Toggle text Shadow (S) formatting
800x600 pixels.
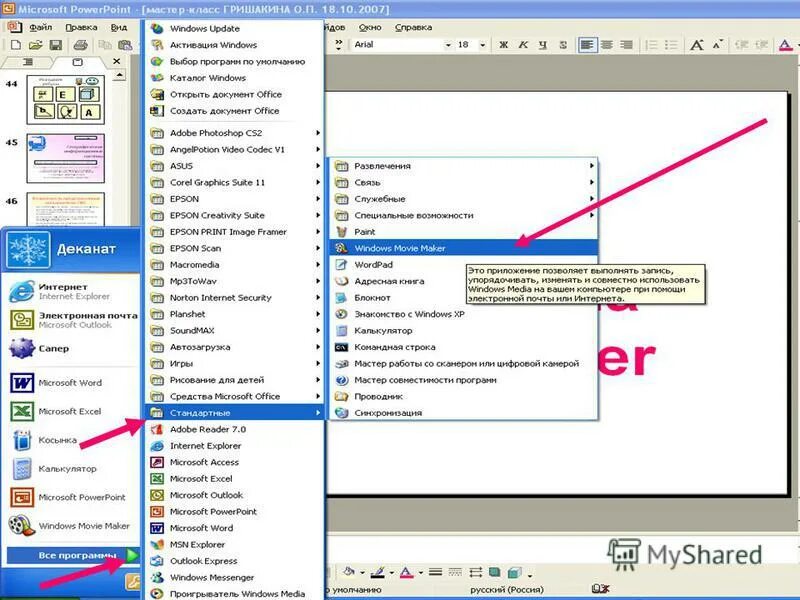click(x=563, y=45)
